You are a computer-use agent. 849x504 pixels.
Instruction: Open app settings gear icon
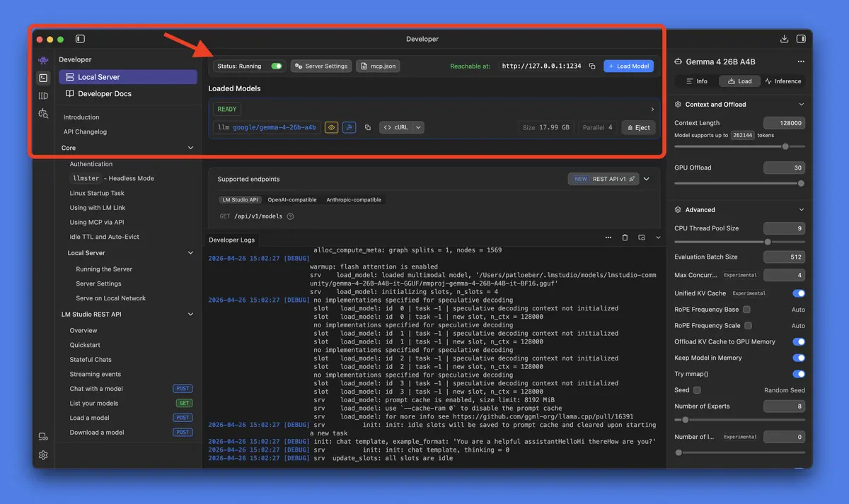[x=44, y=455]
